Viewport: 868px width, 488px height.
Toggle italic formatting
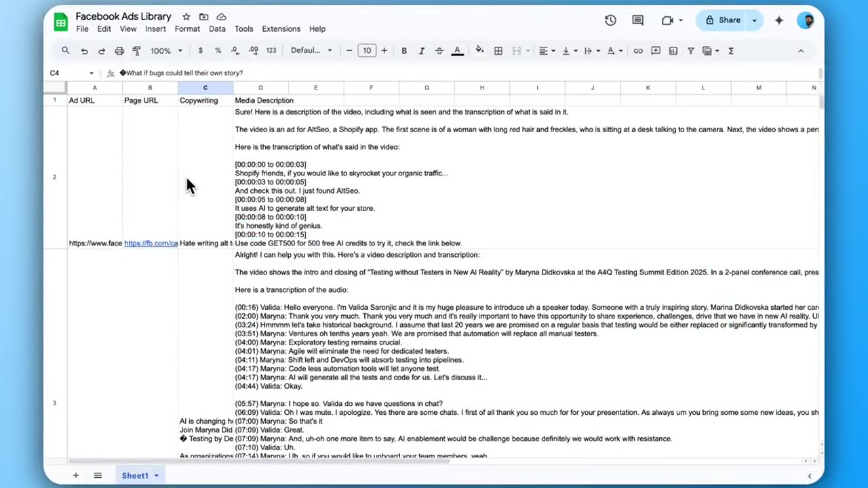pyautogui.click(x=422, y=51)
